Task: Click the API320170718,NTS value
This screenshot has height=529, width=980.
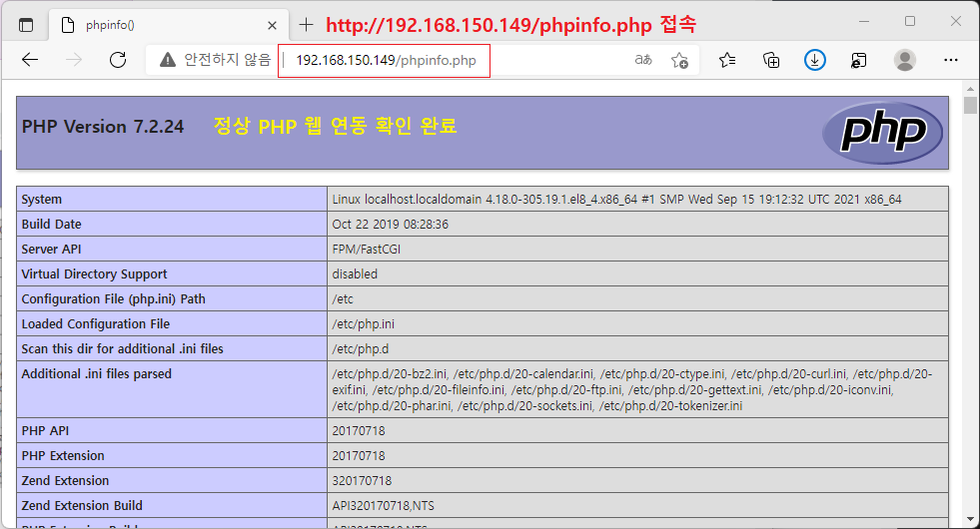Action: tap(383, 506)
